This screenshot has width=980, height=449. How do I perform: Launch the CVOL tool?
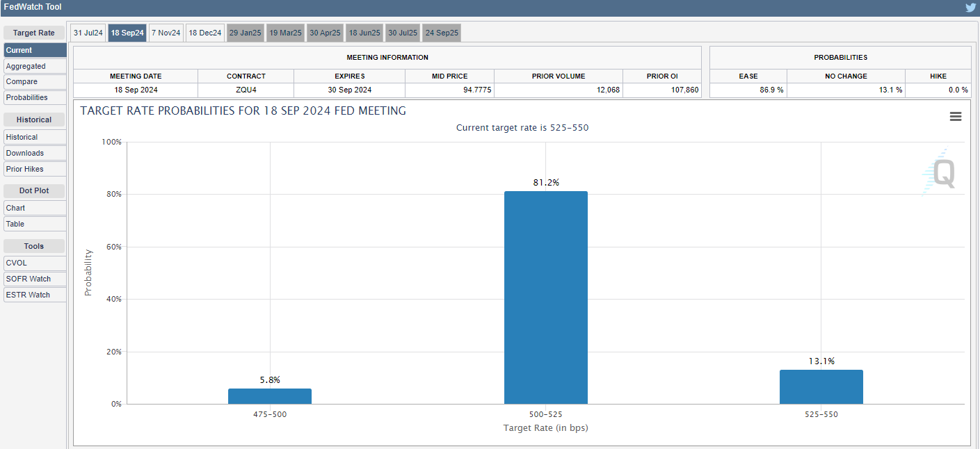tap(35, 263)
